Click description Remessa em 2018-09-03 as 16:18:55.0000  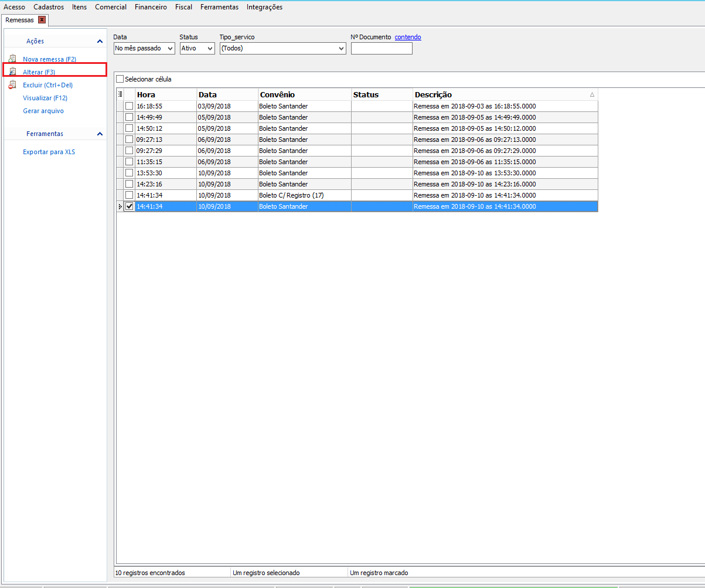tap(505, 106)
